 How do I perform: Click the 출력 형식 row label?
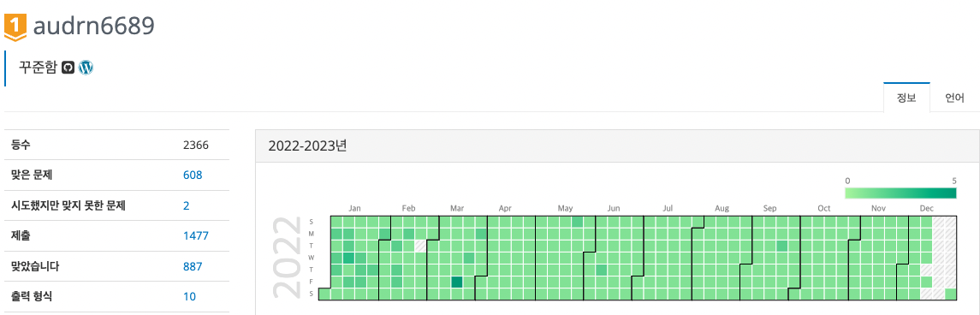(32, 296)
